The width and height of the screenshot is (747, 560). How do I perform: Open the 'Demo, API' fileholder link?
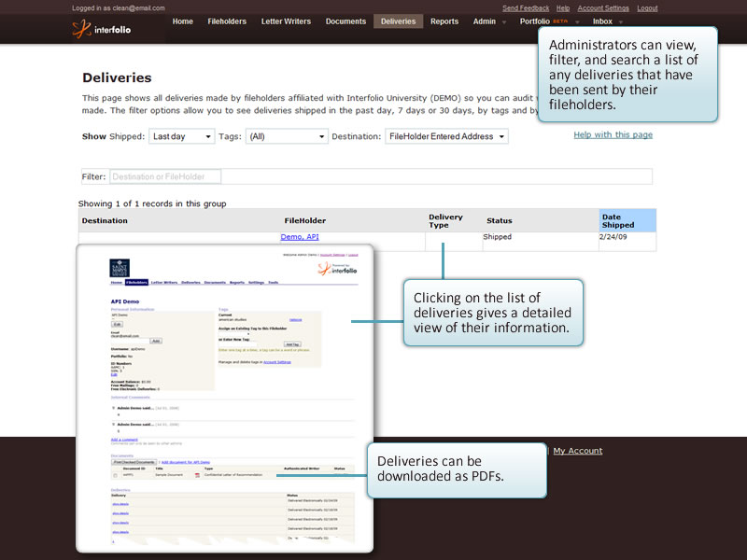(x=300, y=237)
